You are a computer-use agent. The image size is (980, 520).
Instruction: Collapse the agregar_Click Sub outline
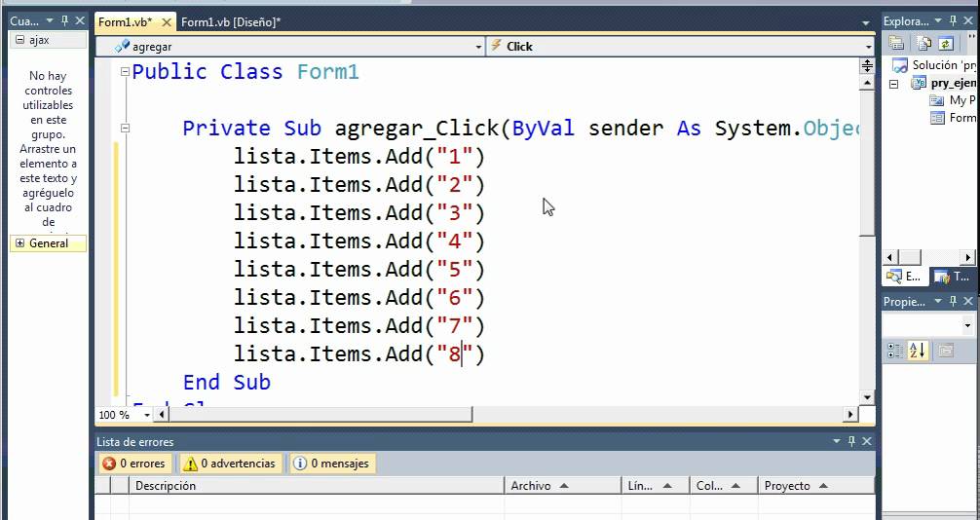coord(125,129)
